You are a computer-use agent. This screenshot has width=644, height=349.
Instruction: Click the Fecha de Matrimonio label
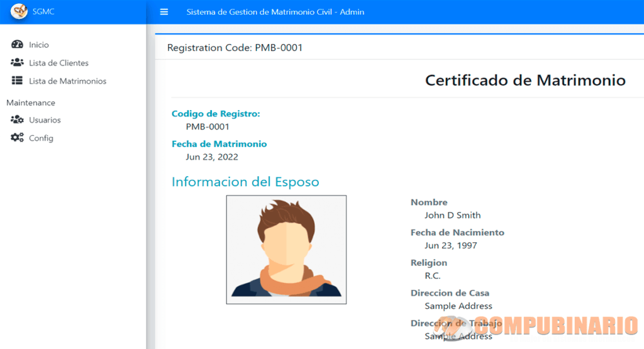click(219, 144)
